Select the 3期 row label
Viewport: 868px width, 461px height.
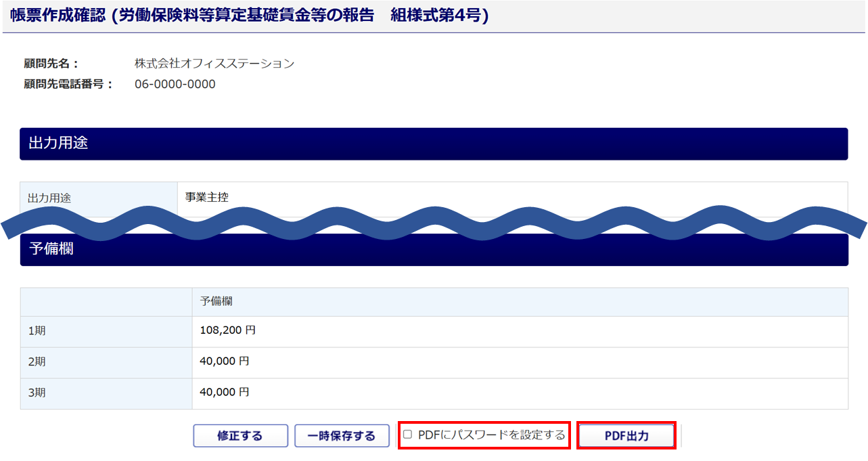tap(37, 393)
